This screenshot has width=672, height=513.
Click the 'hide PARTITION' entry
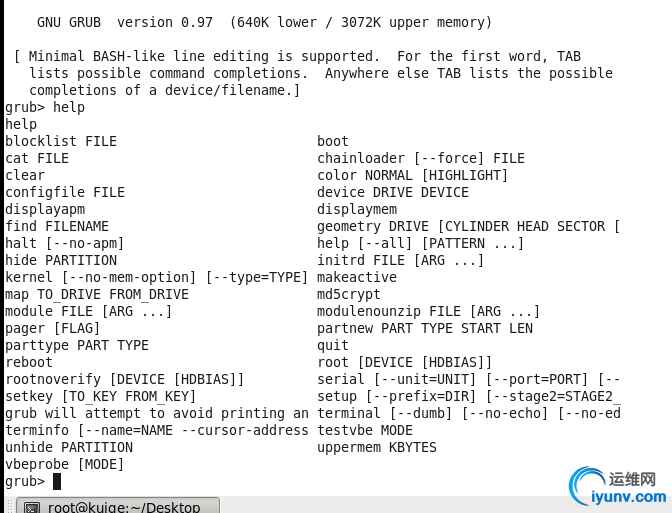point(61,261)
